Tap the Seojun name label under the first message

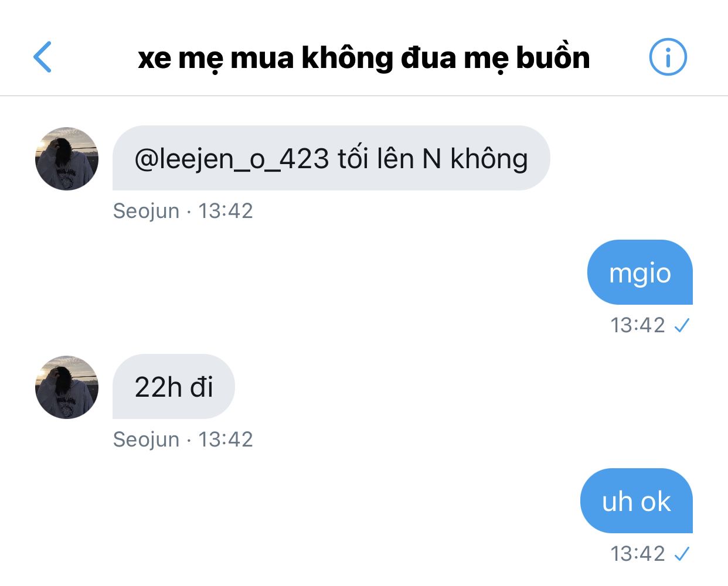point(146,211)
